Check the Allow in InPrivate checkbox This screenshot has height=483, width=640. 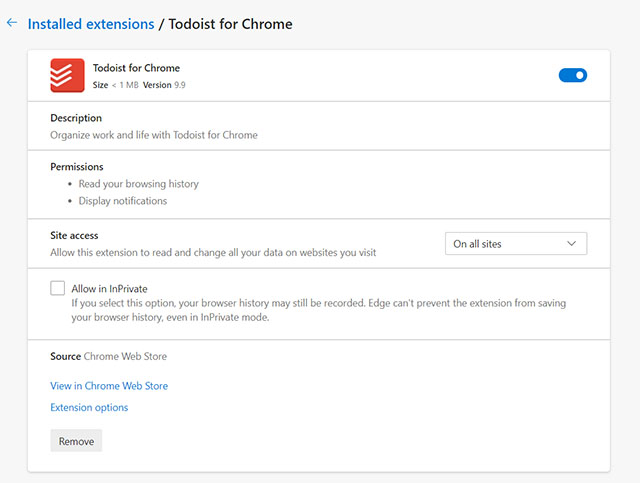(58, 288)
